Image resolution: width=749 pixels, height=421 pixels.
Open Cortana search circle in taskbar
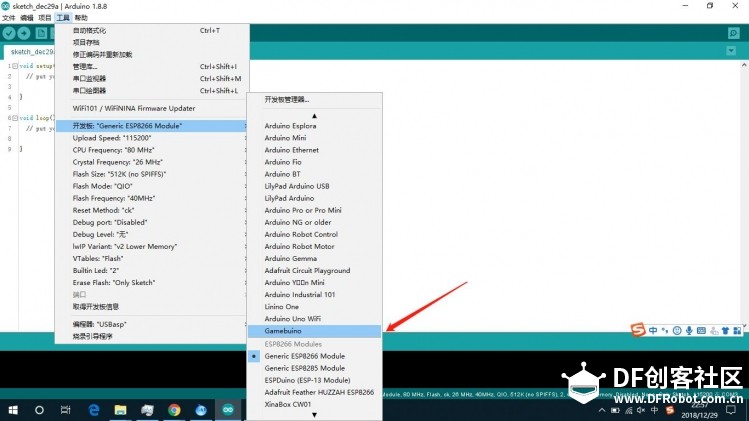[39, 410]
